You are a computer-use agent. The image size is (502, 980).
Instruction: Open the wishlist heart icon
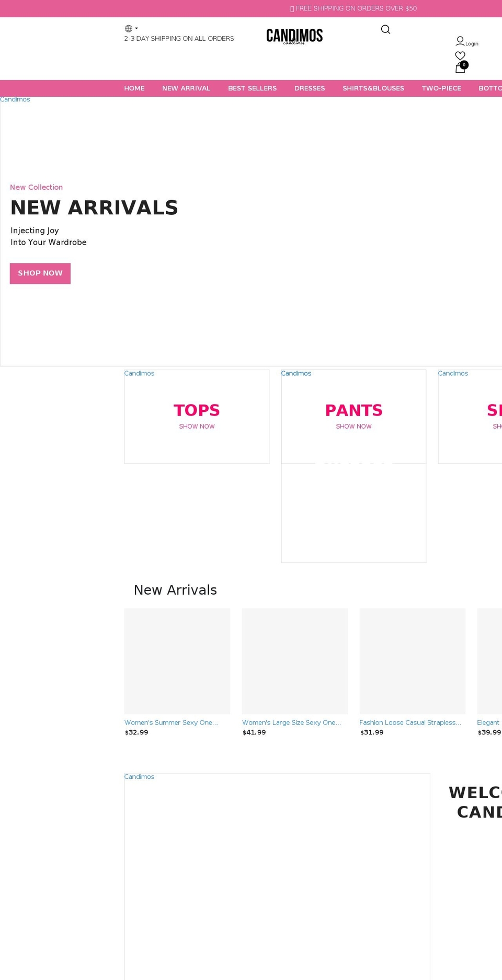click(460, 56)
